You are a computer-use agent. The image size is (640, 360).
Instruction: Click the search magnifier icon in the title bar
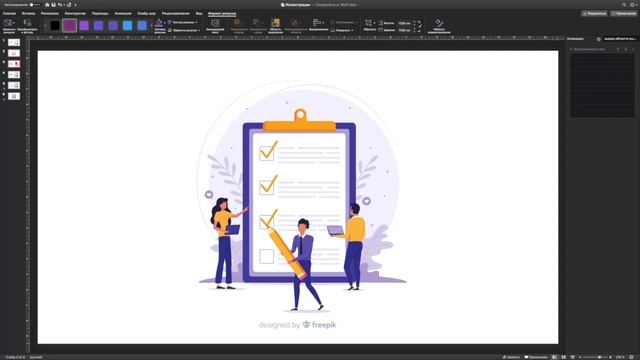[624, 5]
